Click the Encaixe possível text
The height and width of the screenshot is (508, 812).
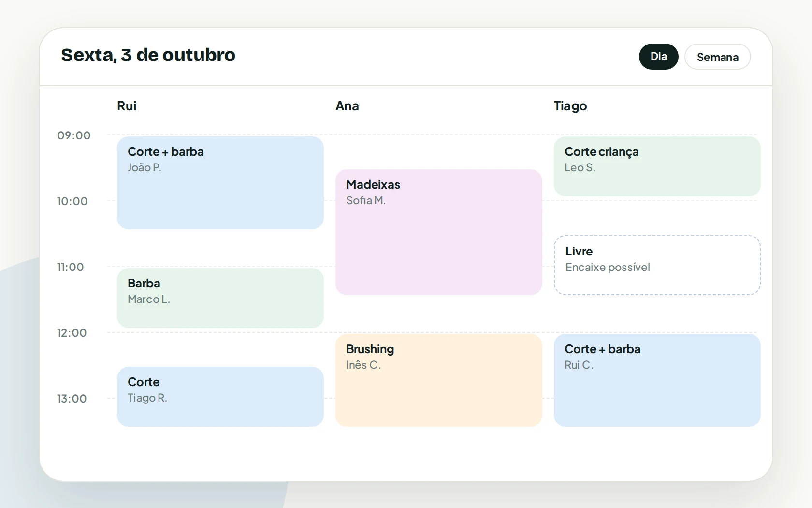coord(608,268)
